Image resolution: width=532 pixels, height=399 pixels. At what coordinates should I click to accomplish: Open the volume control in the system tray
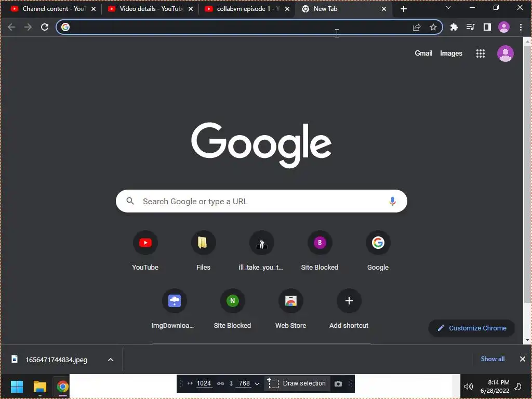click(x=469, y=387)
